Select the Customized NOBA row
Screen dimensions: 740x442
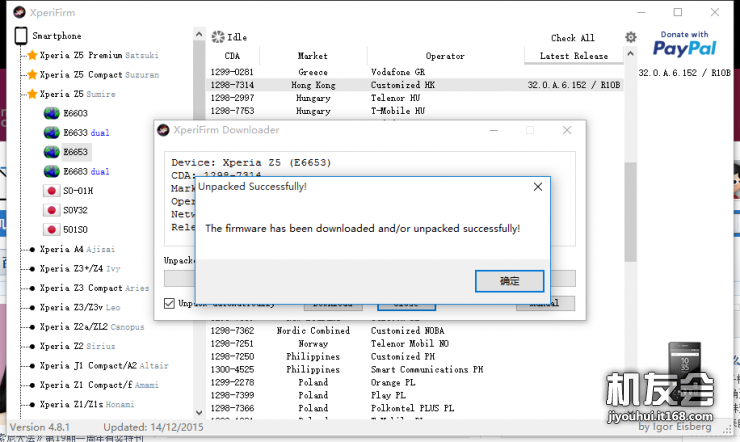tap(415, 331)
